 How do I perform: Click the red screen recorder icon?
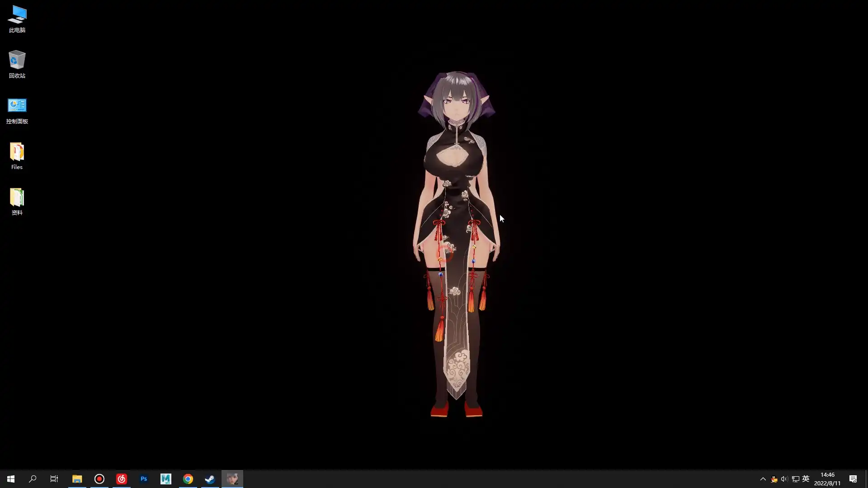[x=99, y=479]
